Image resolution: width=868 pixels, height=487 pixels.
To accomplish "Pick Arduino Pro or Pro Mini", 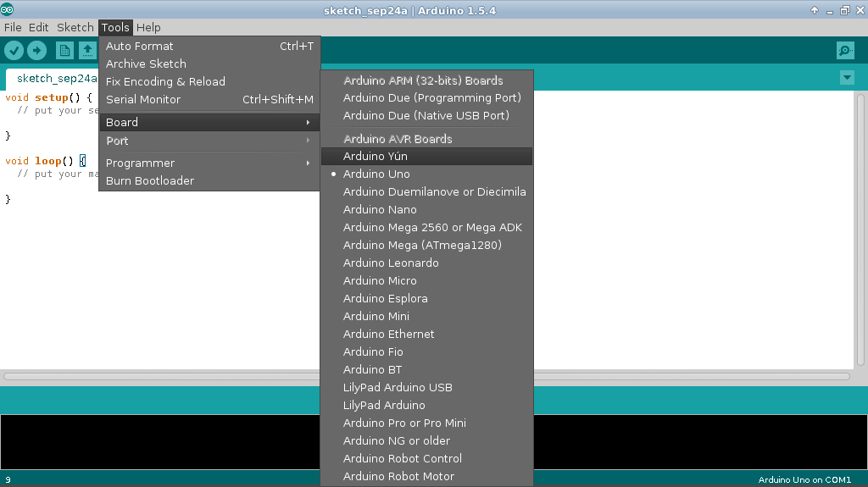I will coord(427,423).
